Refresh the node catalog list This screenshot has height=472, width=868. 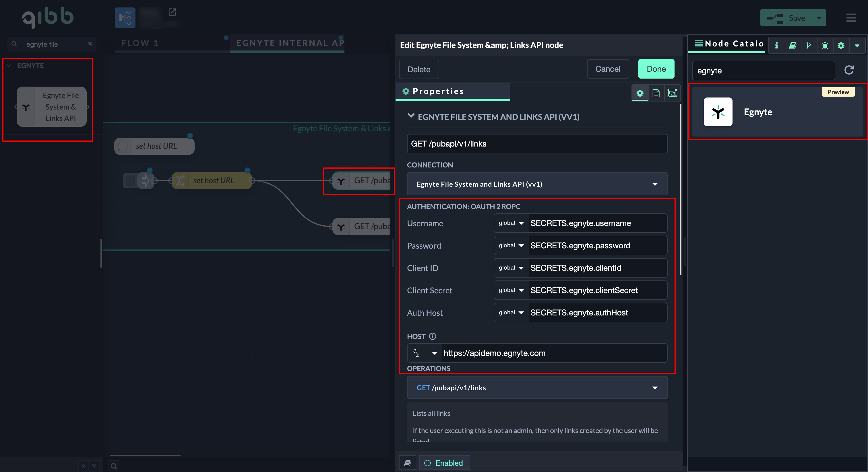tap(849, 70)
